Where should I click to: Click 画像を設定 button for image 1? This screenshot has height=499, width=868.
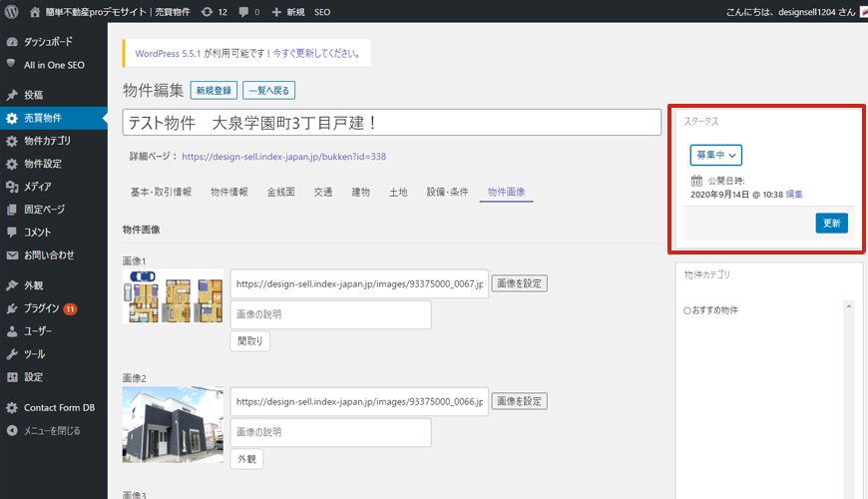(519, 283)
